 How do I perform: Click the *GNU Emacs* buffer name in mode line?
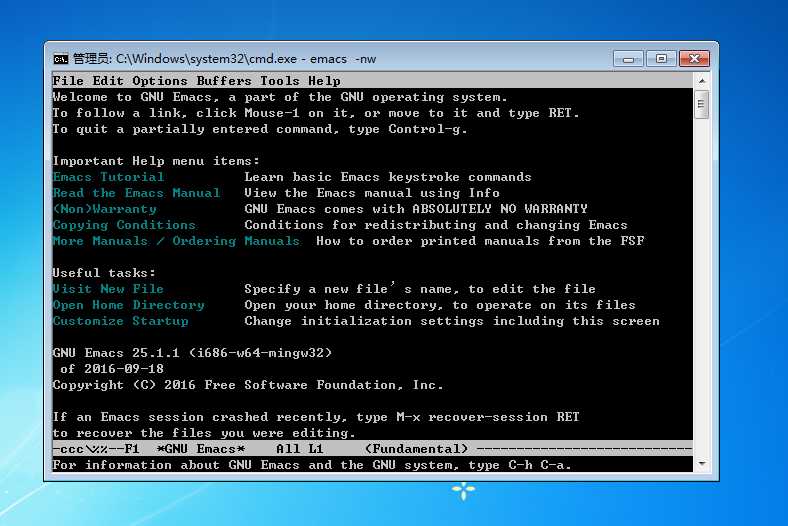click(201, 449)
